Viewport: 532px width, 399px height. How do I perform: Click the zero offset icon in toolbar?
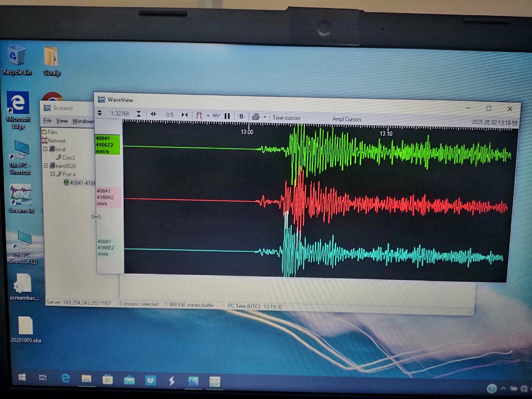tap(241, 116)
